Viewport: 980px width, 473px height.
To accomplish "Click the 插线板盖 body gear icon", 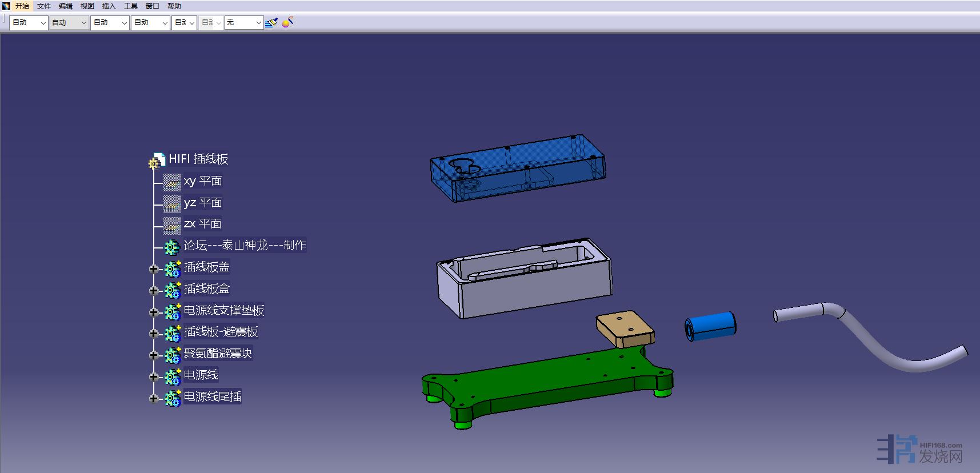I will pyautogui.click(x=173, y=268).
